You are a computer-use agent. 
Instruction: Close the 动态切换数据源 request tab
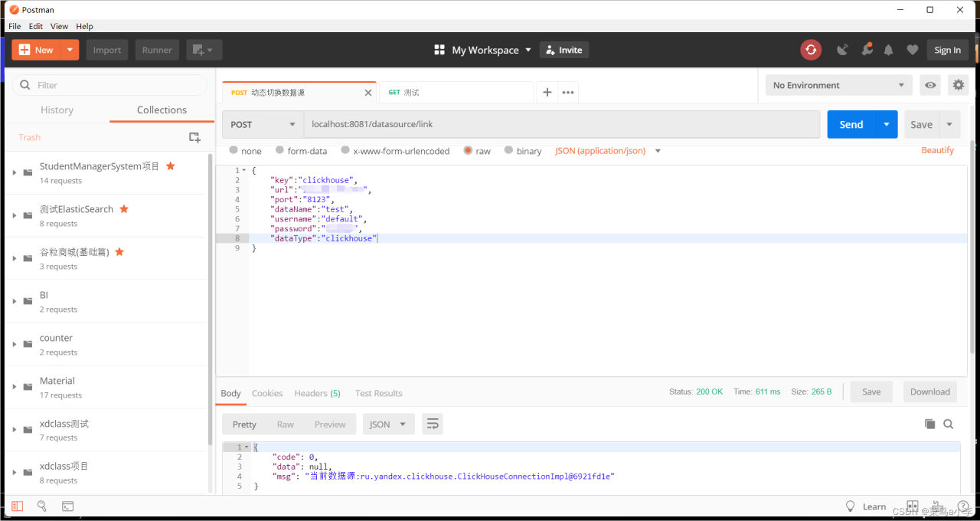click(x=367, y=93)
